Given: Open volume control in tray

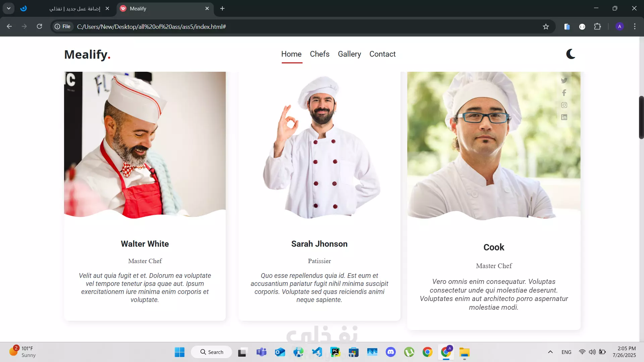Looking at the screenshot, I should click(592, 352).
